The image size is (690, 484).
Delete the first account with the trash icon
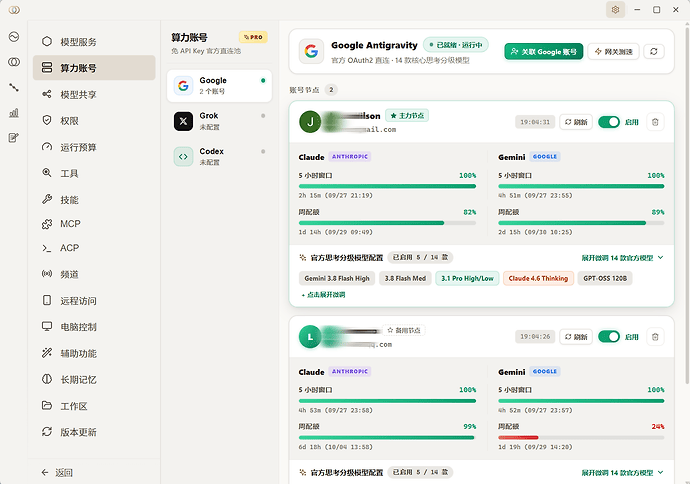coord(655,122)
